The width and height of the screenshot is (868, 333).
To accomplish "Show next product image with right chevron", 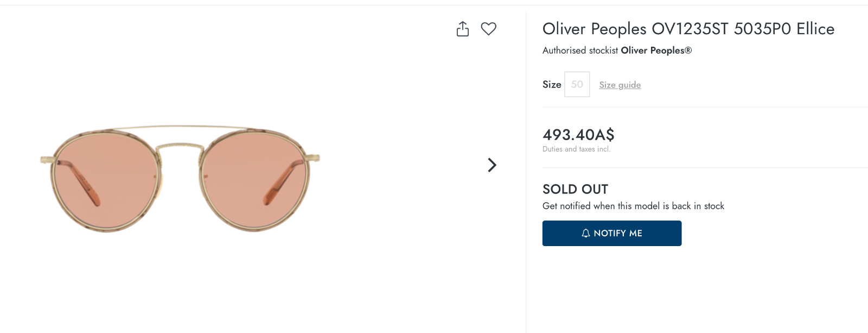I will click(x=492, y=165).
